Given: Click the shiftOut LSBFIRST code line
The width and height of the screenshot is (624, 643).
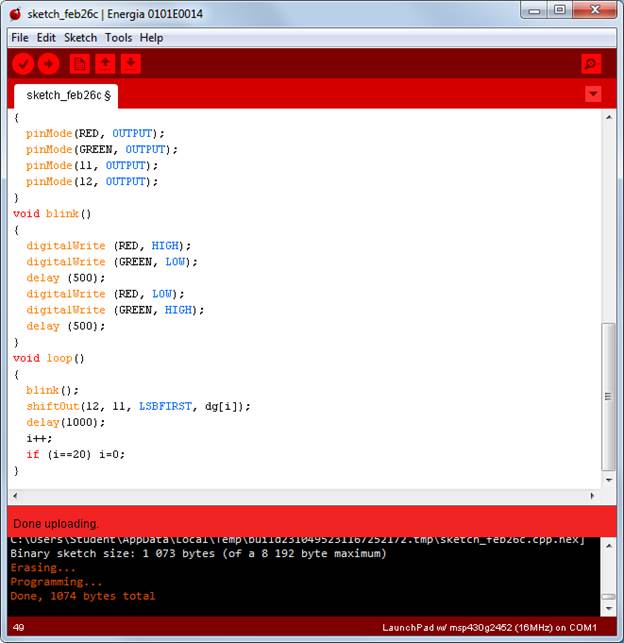Looking at the screenshot, I should [138, 406].
